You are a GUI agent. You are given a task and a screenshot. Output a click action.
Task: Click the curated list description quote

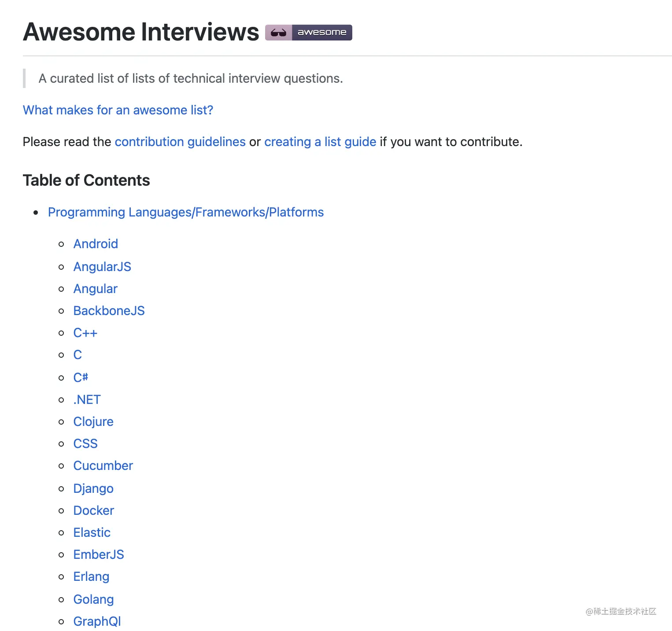coord(191,78)
